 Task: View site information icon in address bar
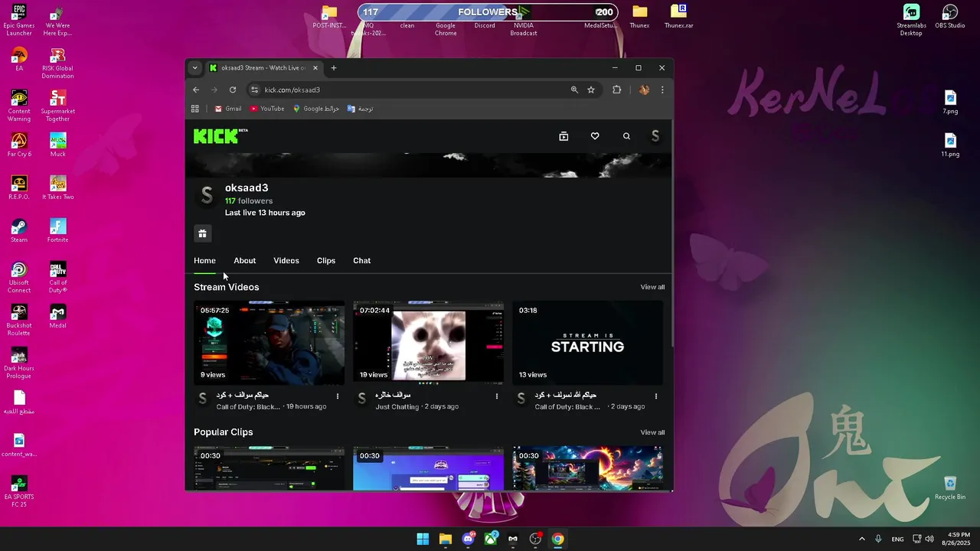click(255, 90)
